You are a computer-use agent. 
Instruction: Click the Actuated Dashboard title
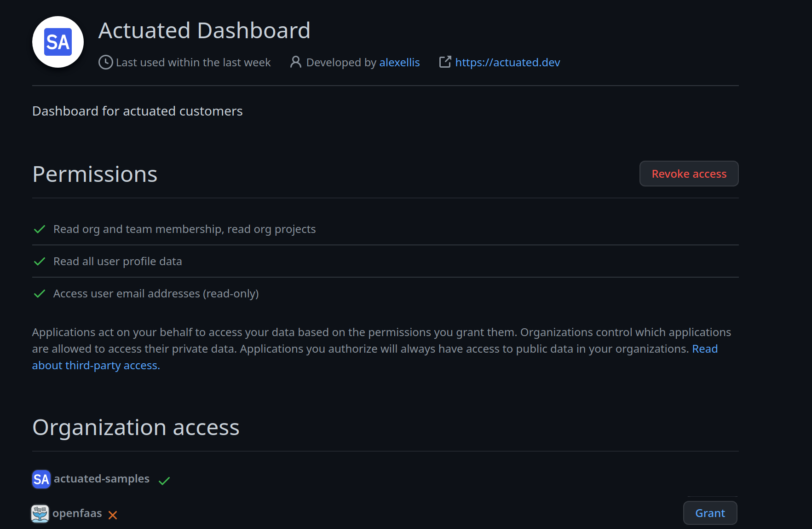click(x=204, y=31)
